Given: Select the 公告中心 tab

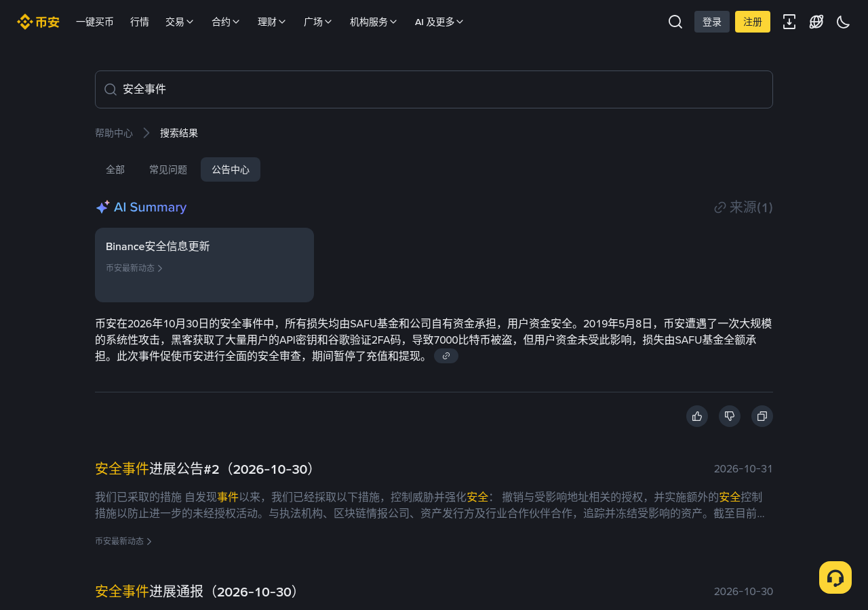Looking at the screenshot, I should 231,169.
